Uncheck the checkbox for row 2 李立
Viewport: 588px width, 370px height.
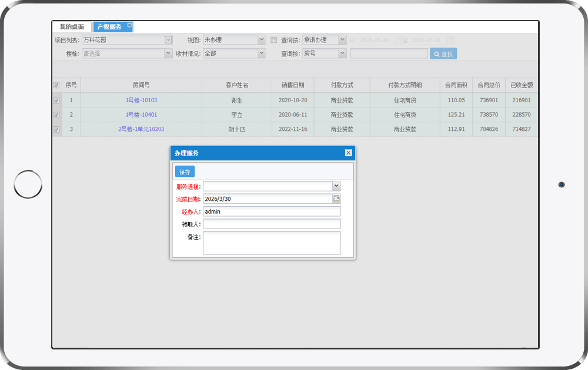pyautogui.click(x=56, y=115)
